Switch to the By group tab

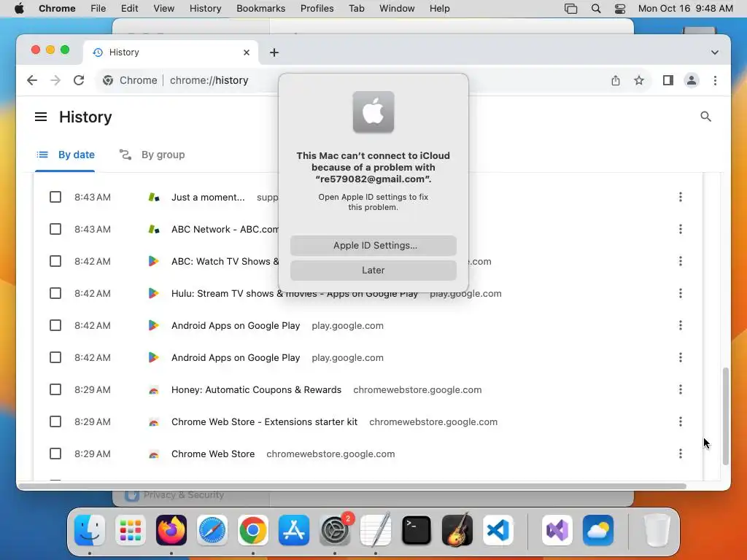point(152,155)
